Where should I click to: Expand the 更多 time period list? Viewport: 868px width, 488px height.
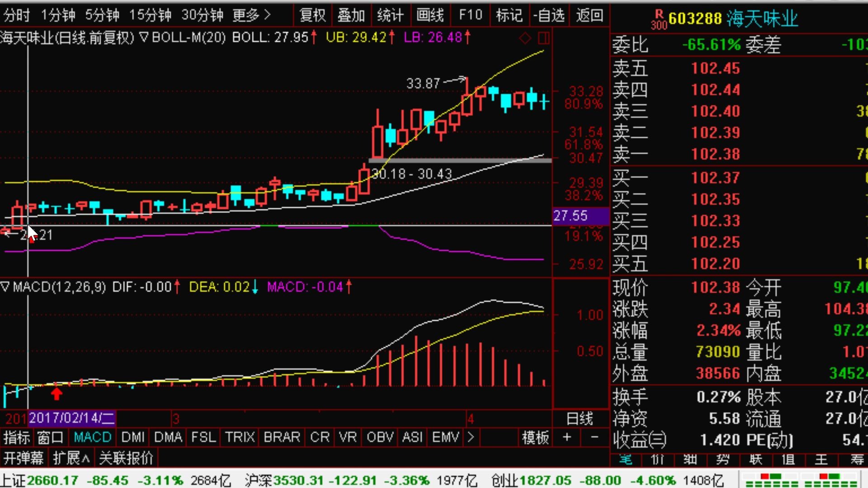point(251,15)
